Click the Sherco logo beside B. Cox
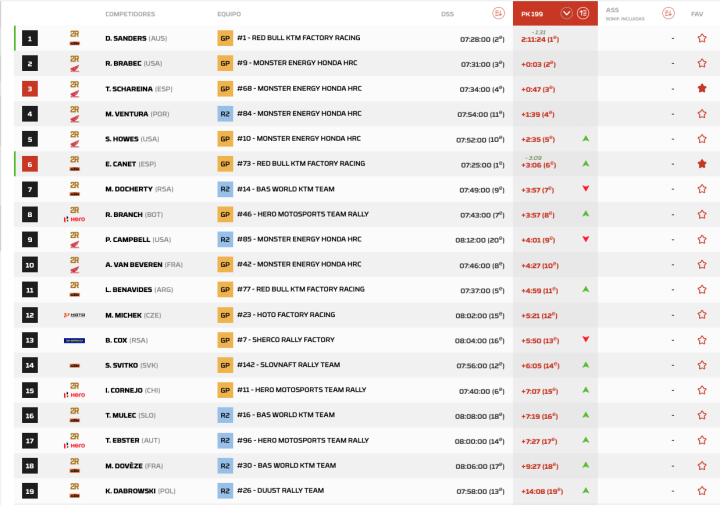 coord(74,340)
